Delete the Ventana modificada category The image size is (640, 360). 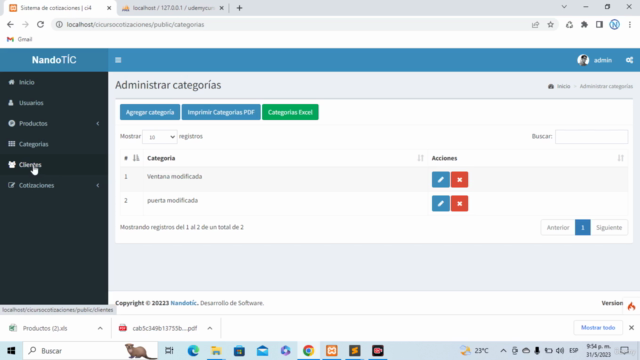tap(459, 180)
